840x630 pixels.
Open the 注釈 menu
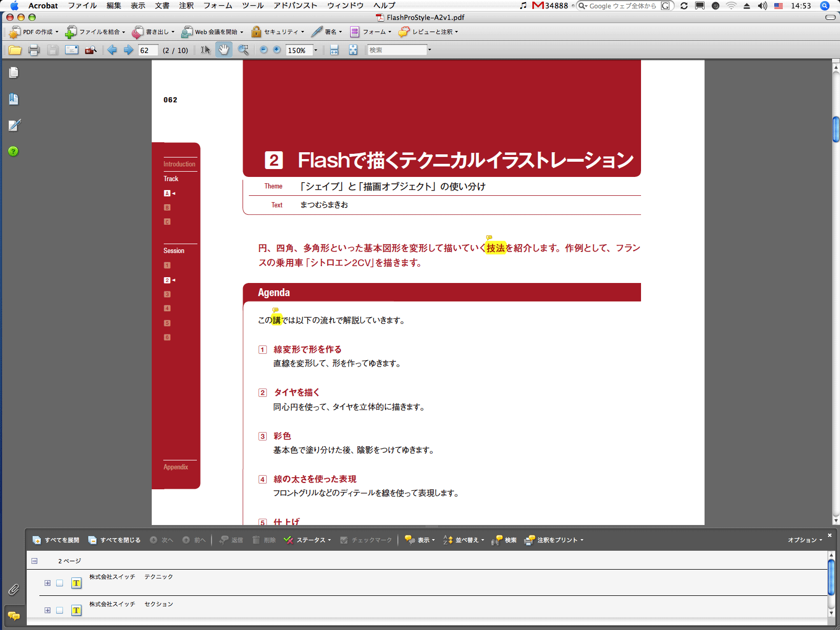[x=186, y=6]
